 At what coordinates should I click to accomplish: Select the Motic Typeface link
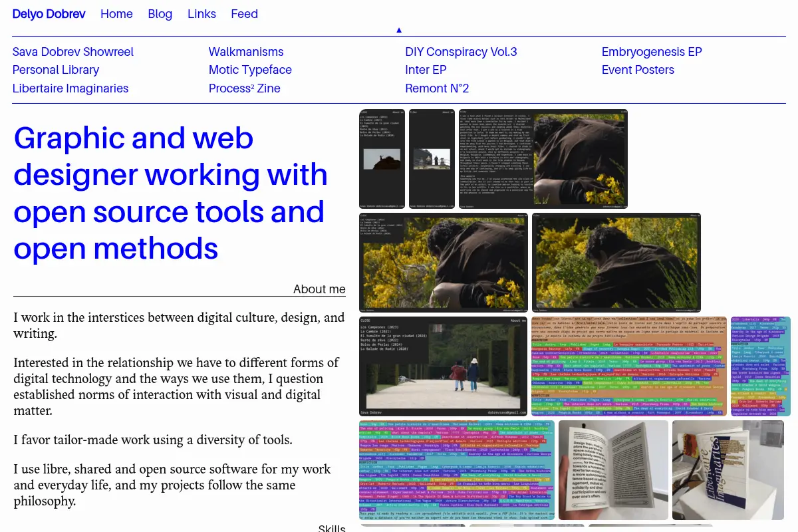click(x=250, y=70)
